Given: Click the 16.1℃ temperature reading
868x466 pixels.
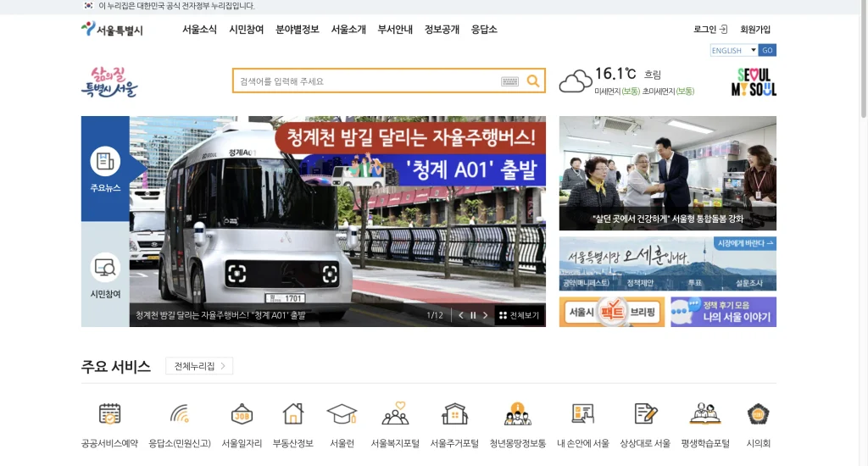Looking at the screenshot, I should click(x=615, y=74).
